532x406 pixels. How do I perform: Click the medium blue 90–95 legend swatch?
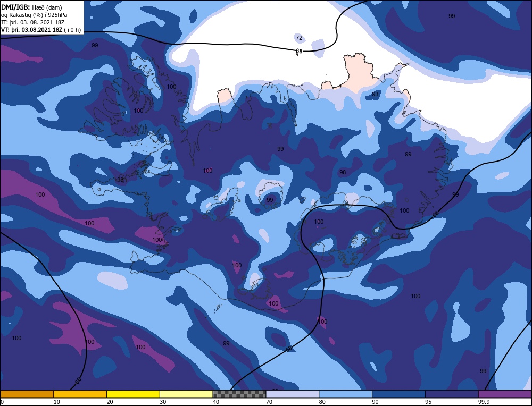398,394
